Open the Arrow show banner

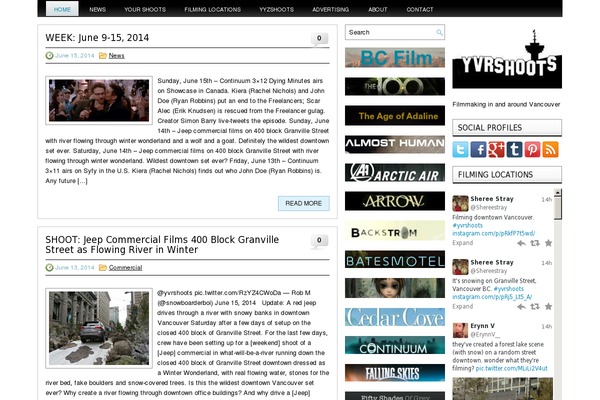point(395,201)
